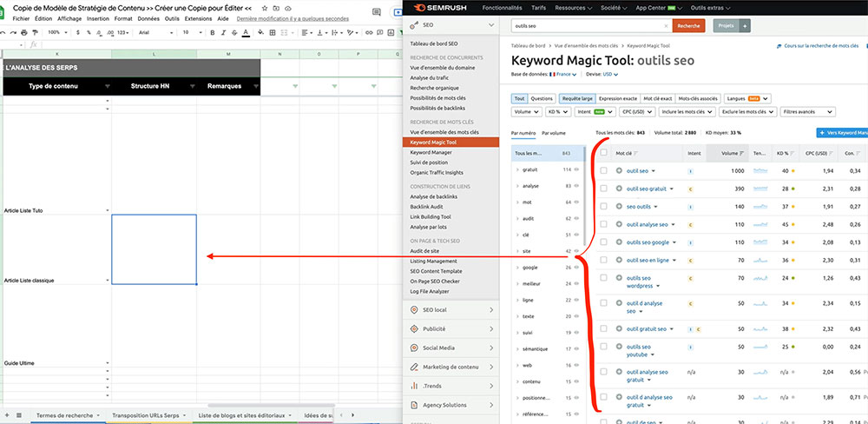Click the print icon in Sheets toolbar
The height and width of the screenshot is (424, 868).
pos(23,33)
